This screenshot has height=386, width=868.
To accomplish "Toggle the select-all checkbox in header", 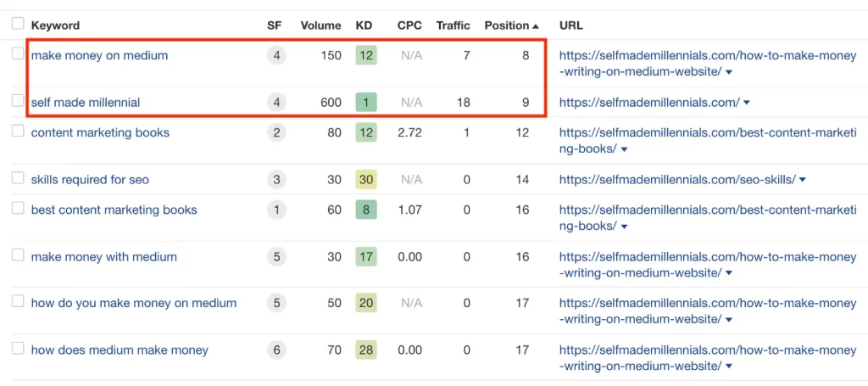I will click(x=18, y=25).
